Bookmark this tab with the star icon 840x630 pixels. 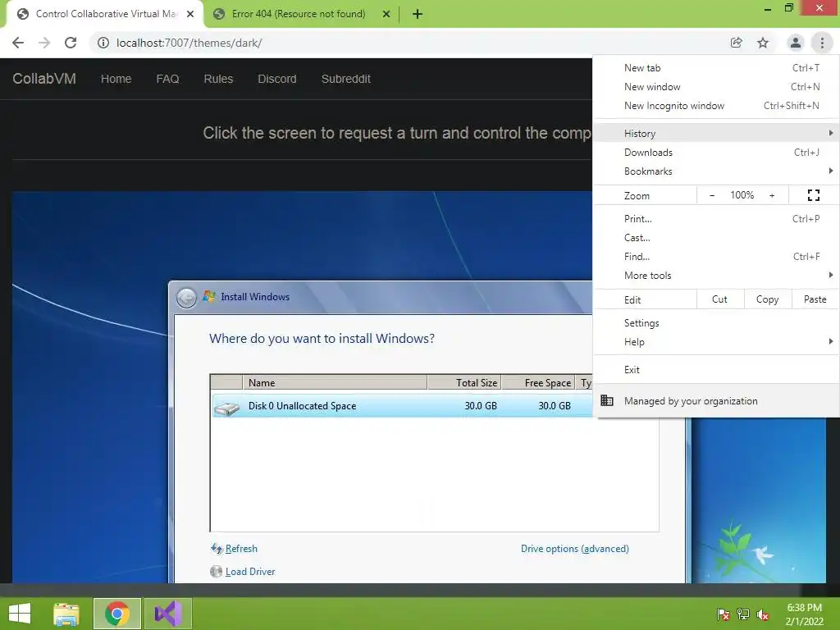click(x=763, y=43)
